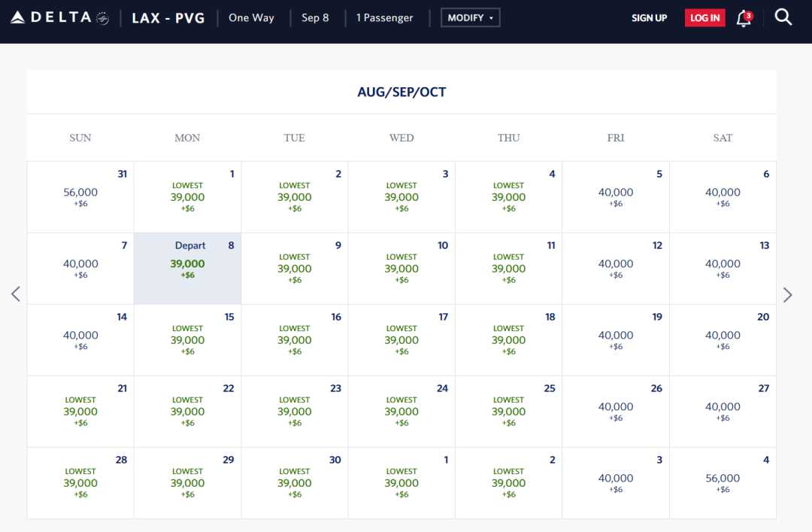Choose September 21 lowest fare

tap(80, 411)
